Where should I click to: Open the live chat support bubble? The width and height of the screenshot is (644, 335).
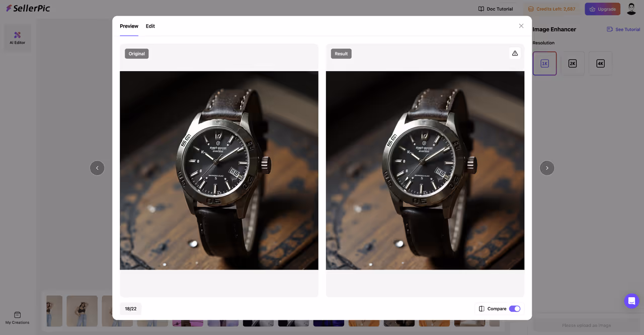click(631, 301)
